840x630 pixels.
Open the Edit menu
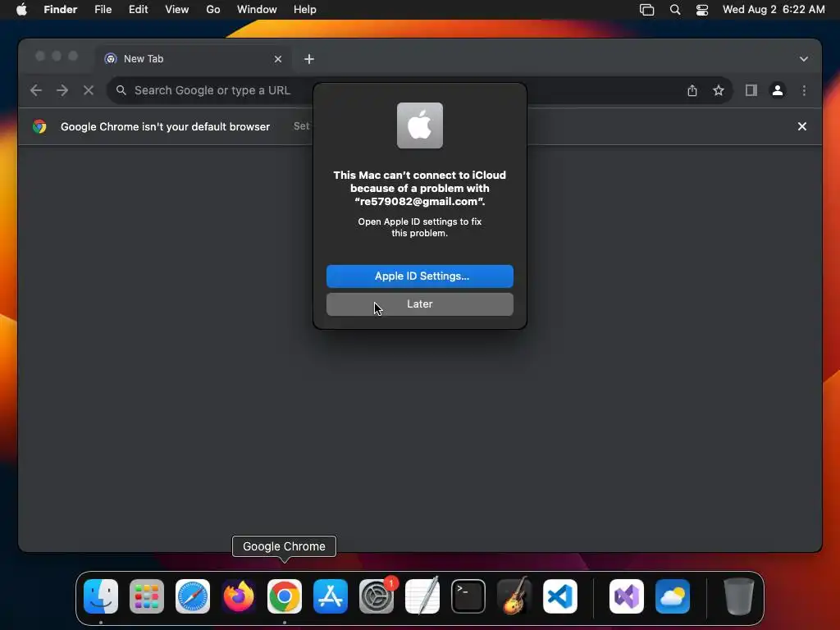[x=138, y=10]
